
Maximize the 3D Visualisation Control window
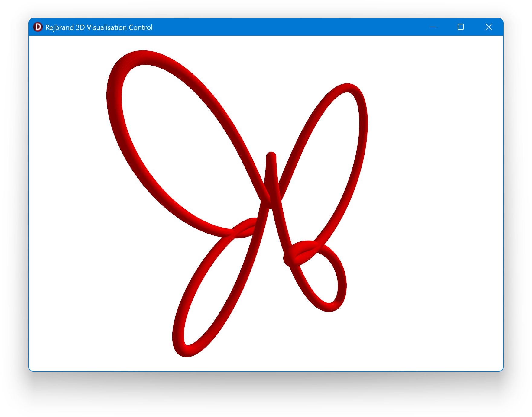[460, 27]
